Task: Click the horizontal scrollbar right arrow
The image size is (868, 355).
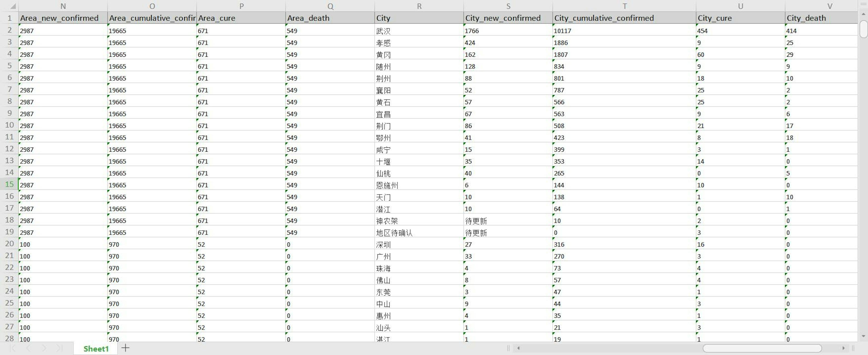Action: click(x=843, y=348)
